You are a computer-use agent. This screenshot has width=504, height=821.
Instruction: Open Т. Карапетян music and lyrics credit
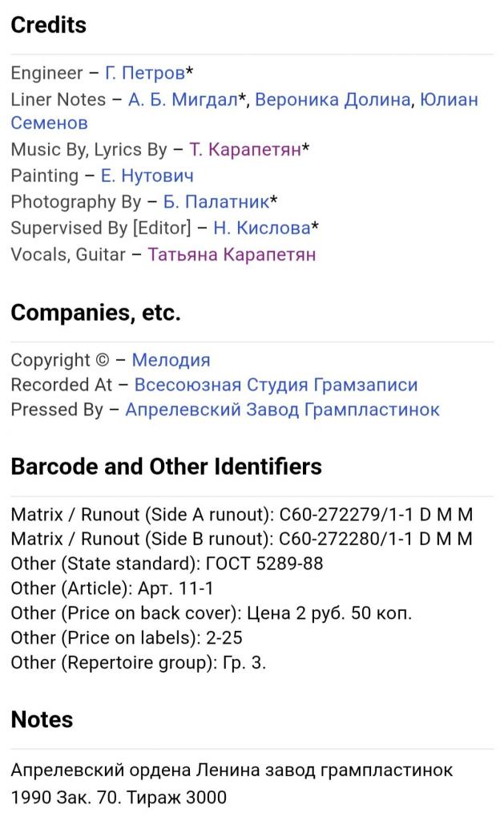244,150
